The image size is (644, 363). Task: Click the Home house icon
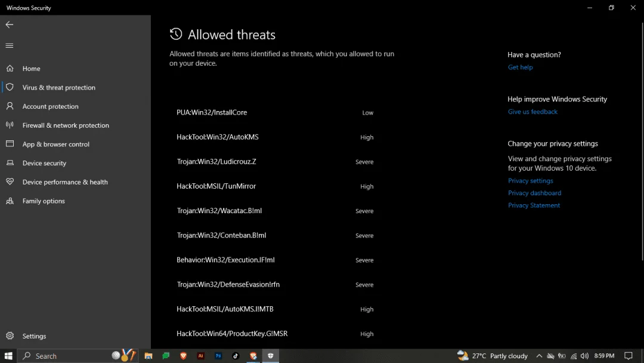[10, 68]
